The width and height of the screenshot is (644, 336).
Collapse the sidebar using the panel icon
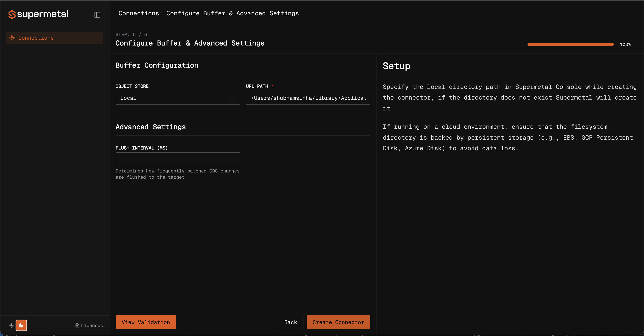(97, 14)
